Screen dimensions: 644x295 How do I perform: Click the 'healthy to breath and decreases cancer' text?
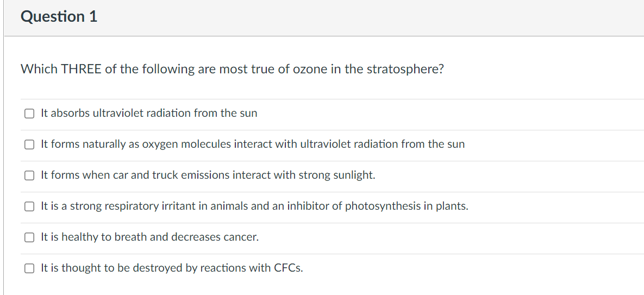(149, 237)
